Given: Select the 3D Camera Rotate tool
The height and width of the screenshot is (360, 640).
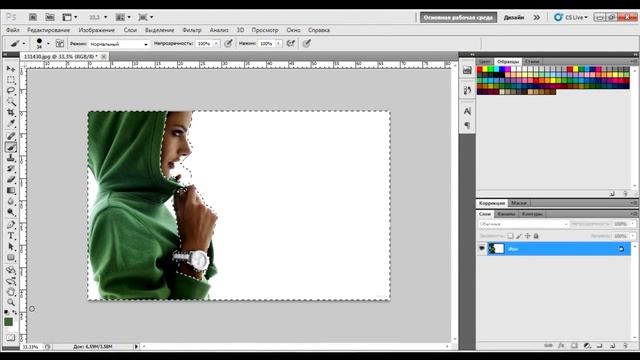Looking at the screenshot, I should coord(11,281).
